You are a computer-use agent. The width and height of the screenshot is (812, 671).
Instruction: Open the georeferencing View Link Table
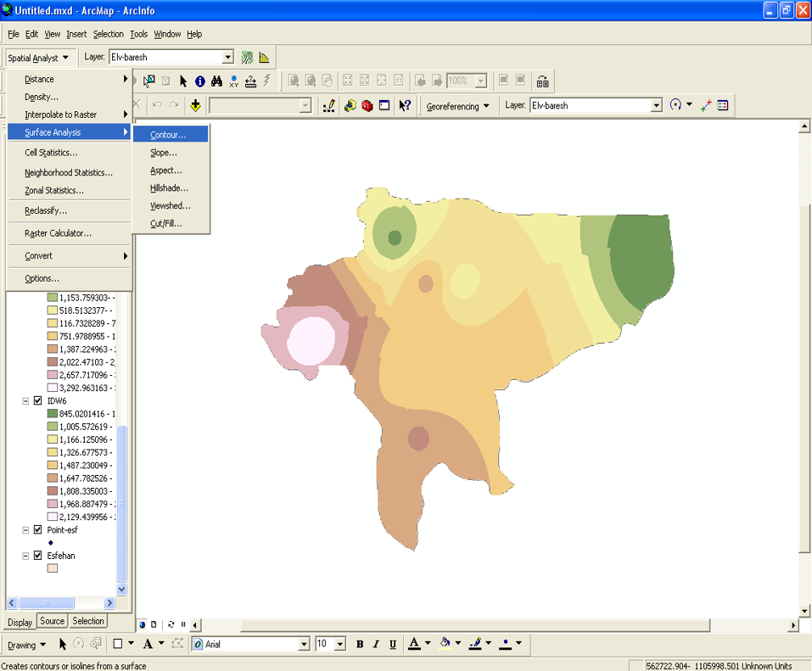click(x=723, y=106)
